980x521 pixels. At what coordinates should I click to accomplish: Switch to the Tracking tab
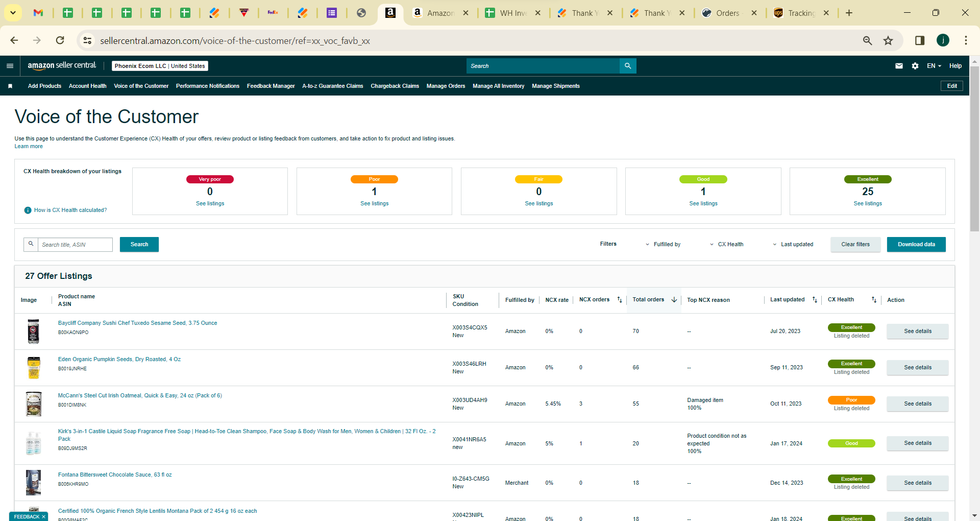tap(801, 13)
